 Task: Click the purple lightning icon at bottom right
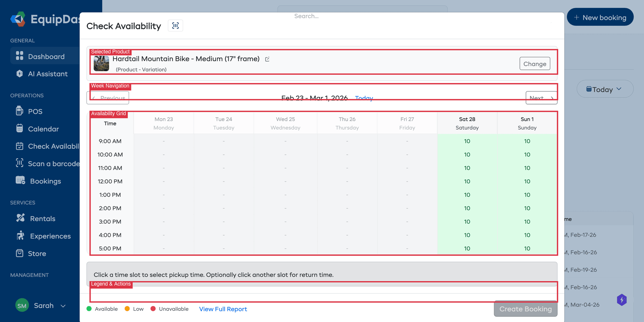[x=622, y=300]
